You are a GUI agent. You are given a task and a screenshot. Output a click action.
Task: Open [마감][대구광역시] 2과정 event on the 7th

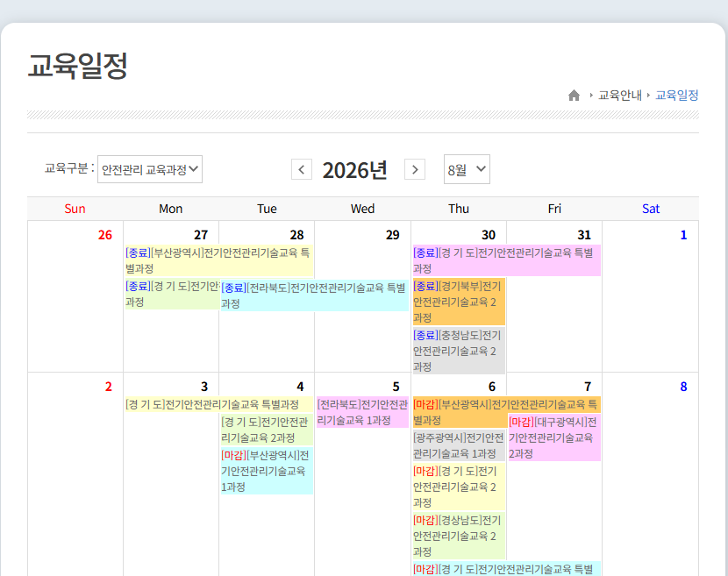[554, 437]
